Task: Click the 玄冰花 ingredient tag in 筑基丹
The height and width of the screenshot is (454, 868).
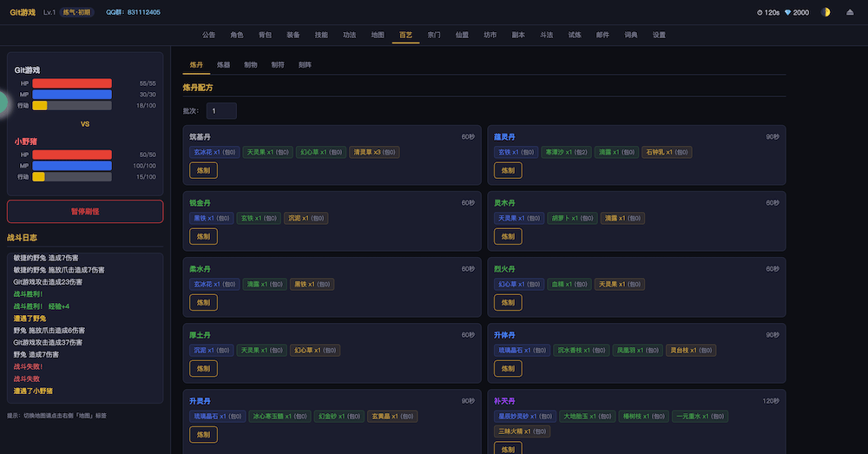Action: [214, 152]
